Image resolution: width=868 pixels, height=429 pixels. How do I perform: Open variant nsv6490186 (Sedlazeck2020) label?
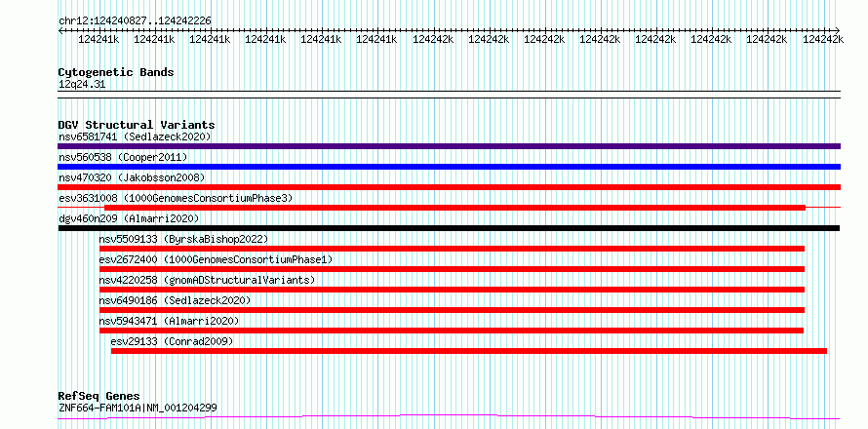pos(175,300)
